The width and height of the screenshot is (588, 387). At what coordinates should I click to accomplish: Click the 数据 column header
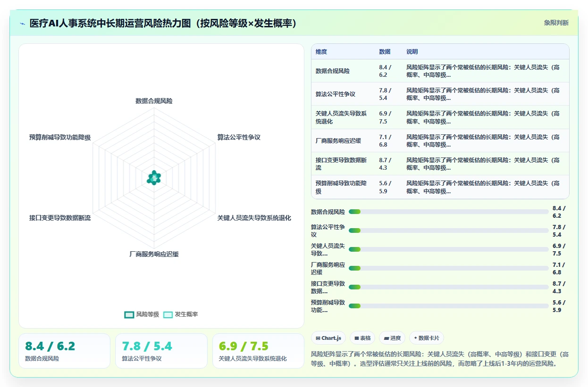coord(385,52)
